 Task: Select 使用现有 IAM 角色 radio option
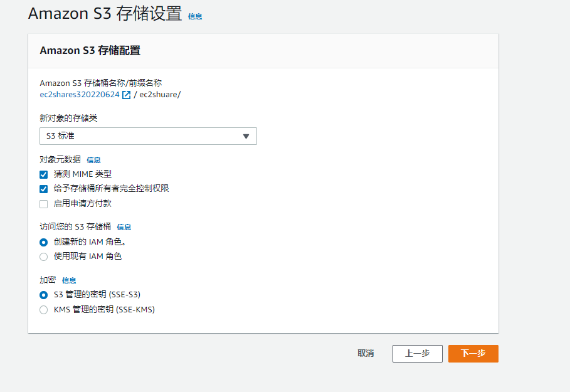click(44, 257)
